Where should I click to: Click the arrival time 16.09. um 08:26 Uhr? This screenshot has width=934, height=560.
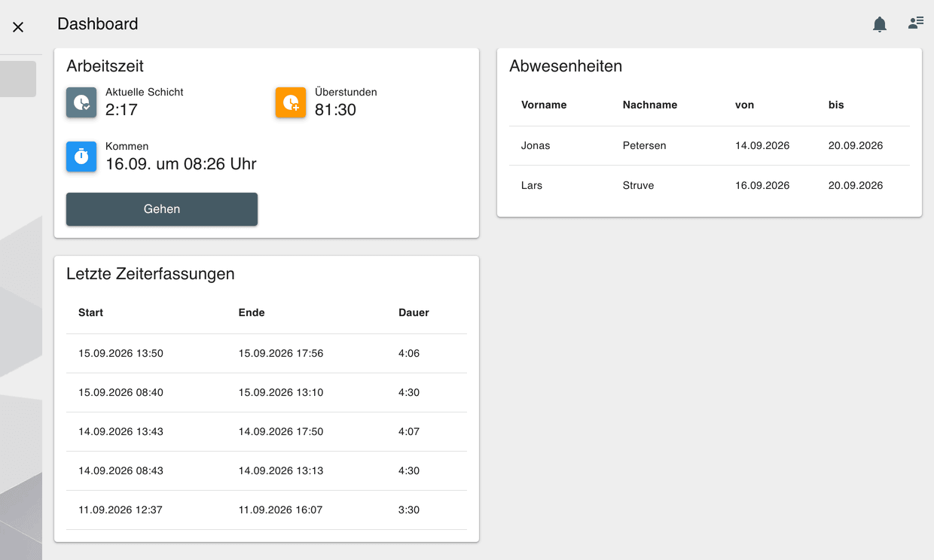coord(181,164)
